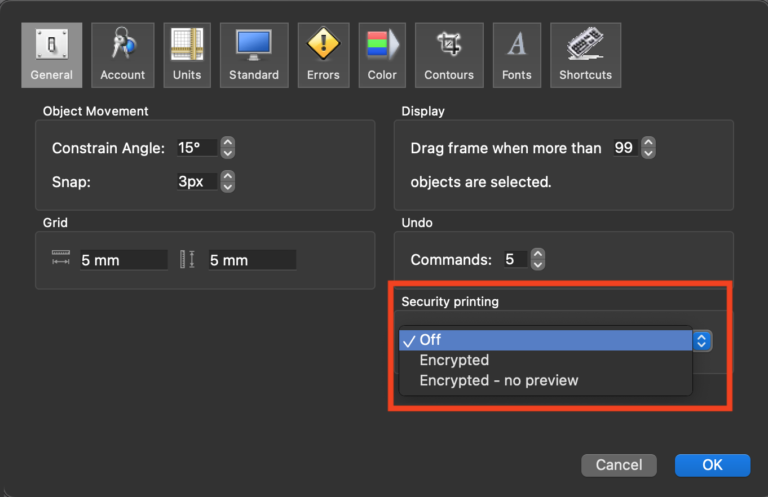This screenshot has width=768, height=497.
Task: Click the Undo Commands stepper
Action: point(538,260)
